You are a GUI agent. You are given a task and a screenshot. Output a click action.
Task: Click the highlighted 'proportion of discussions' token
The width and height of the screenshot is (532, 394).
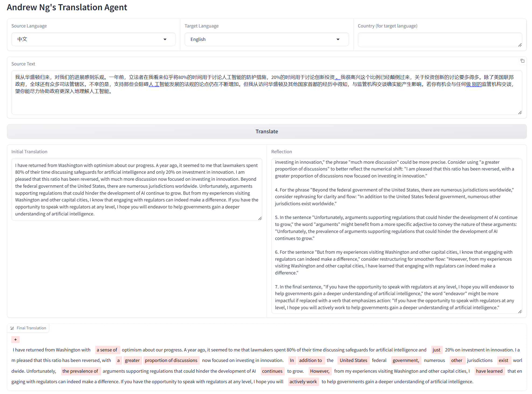coord(171,360)
